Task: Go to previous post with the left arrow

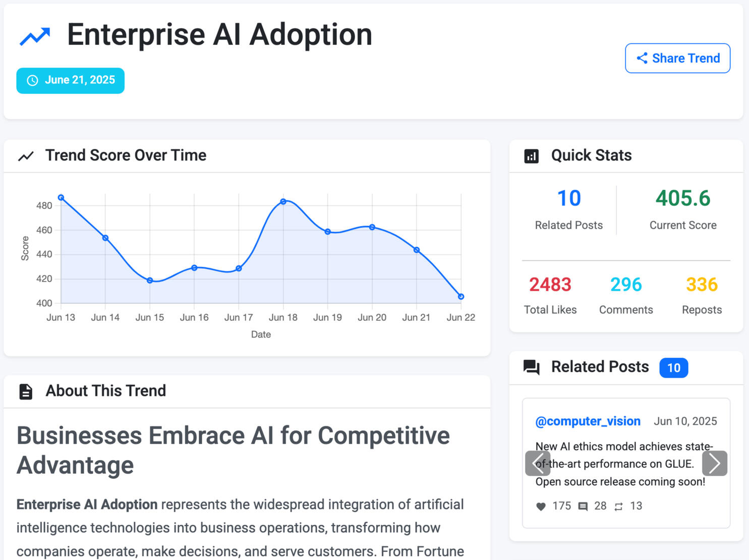Action: click(538, 463)
